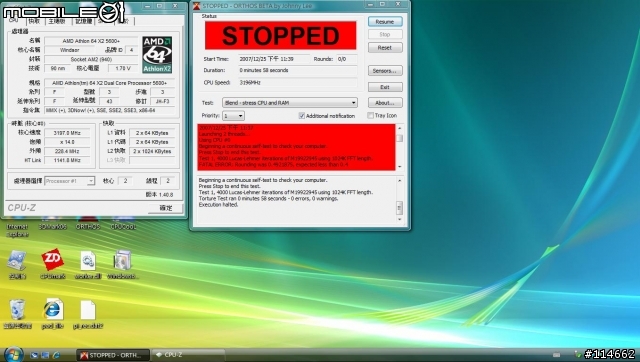Select the blank pi_rec.dat file icon

[88, 310]
